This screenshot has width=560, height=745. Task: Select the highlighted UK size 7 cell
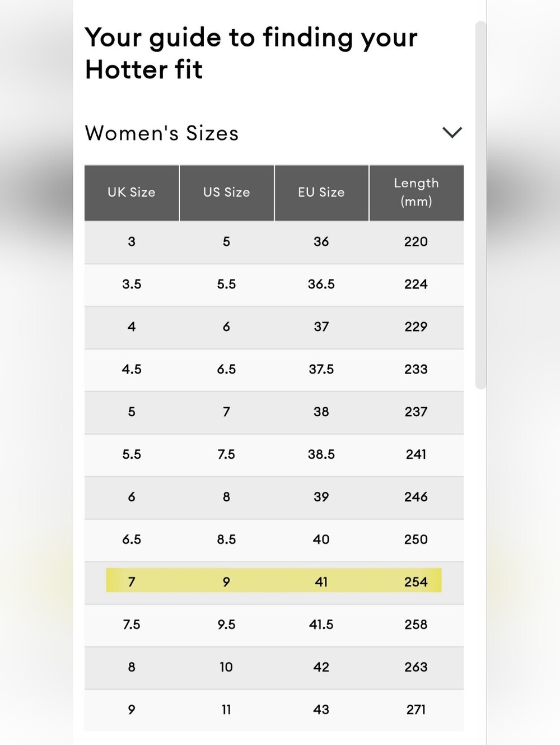[132, 582]
